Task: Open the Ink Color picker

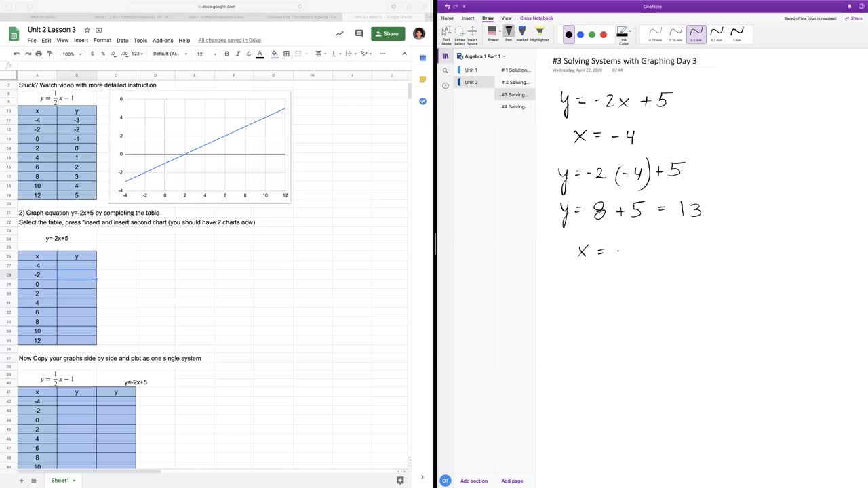Action: [x=623, y=35]
